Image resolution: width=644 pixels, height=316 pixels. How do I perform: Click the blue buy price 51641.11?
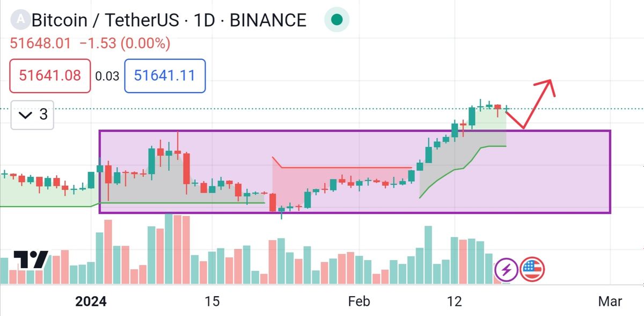pyautogui.click(x=164, y=75)
